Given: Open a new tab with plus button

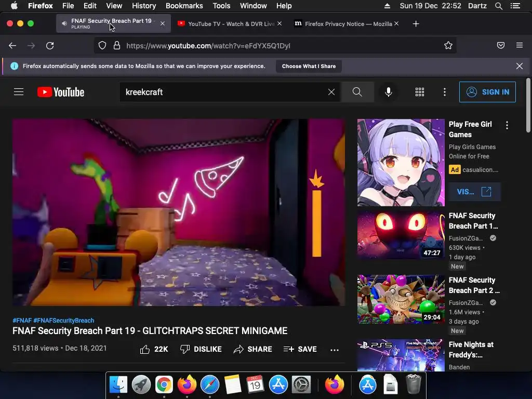Looking at the screenshot, I should coord(416,24).
